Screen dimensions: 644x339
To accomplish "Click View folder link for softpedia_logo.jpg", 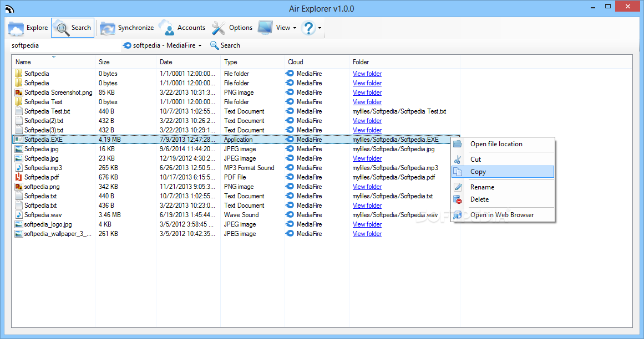I will 367,224.
